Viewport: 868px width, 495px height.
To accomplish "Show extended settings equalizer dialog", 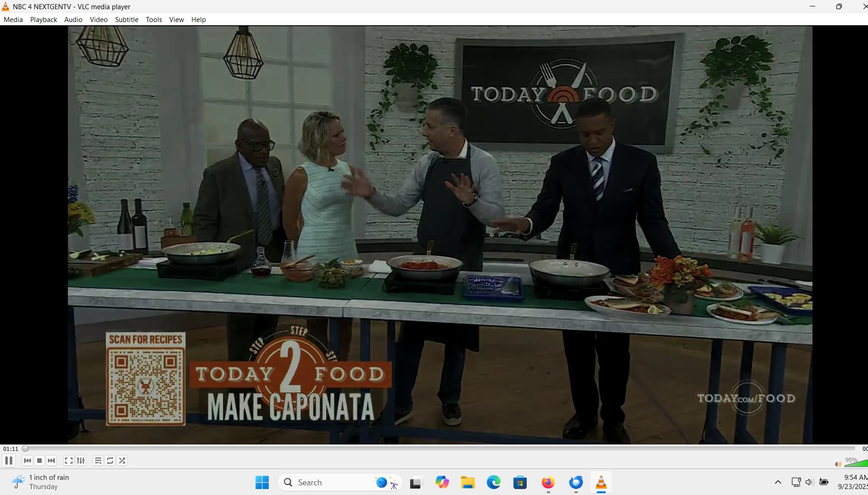I will point(81,461).
